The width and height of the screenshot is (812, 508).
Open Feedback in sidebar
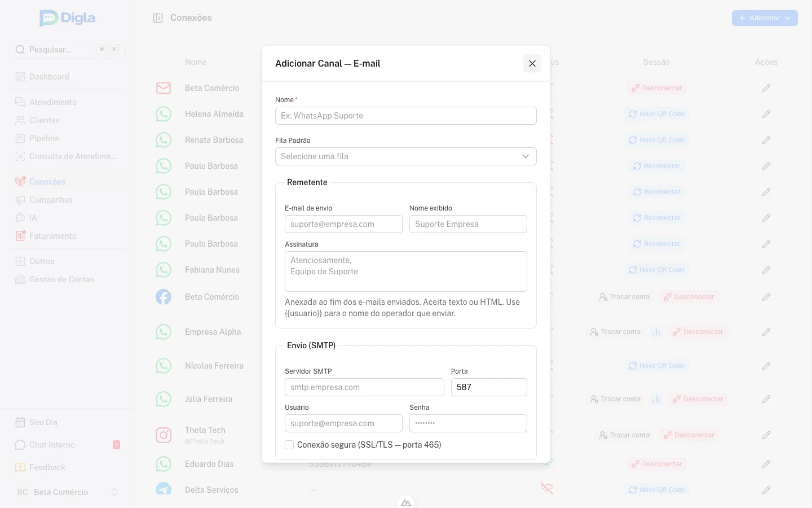click(67, 467)
